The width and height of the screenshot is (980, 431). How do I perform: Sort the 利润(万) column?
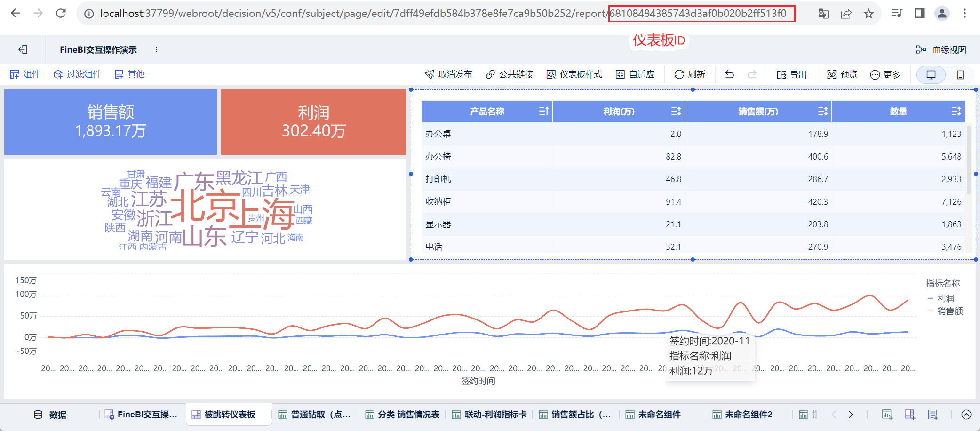tap(676, 111)
